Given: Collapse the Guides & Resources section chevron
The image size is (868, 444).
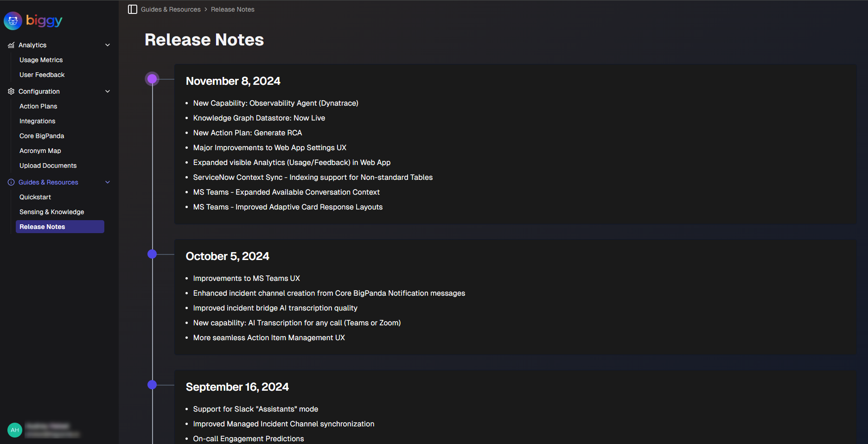Looking at the screenshot, I should pos(108,182).
